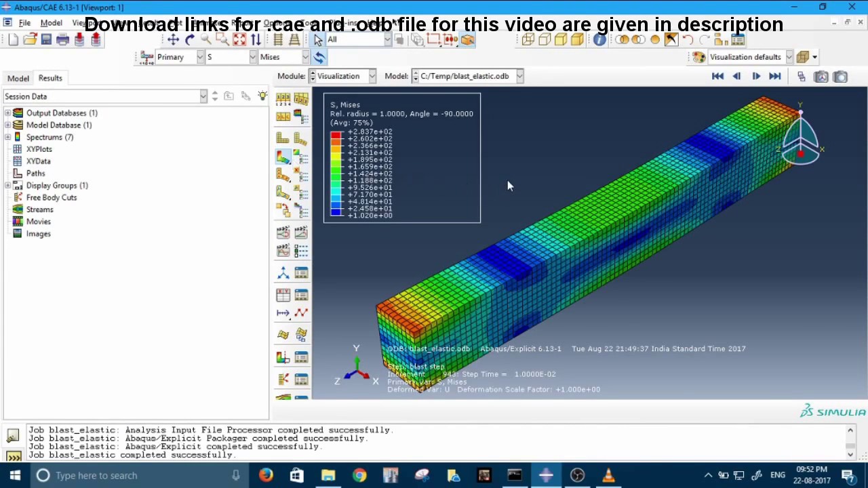This screenshot has width=868, height=488.
Task: Click the Plot undeformed shape icon
Action: click(283, 138)
